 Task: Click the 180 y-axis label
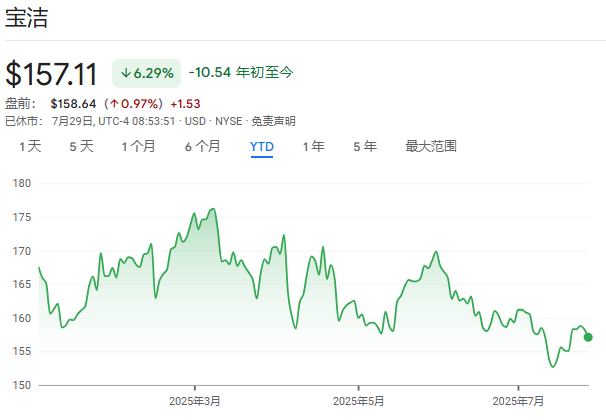point(22,183)
